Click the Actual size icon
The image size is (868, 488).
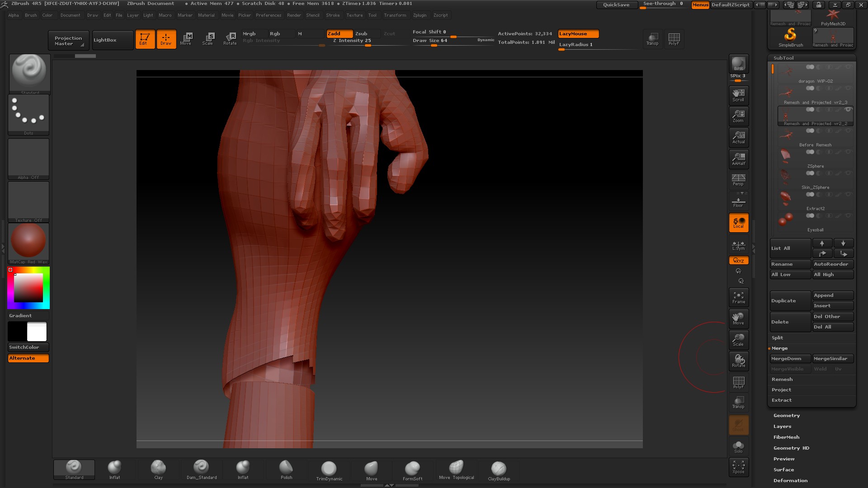coord(738,137)
